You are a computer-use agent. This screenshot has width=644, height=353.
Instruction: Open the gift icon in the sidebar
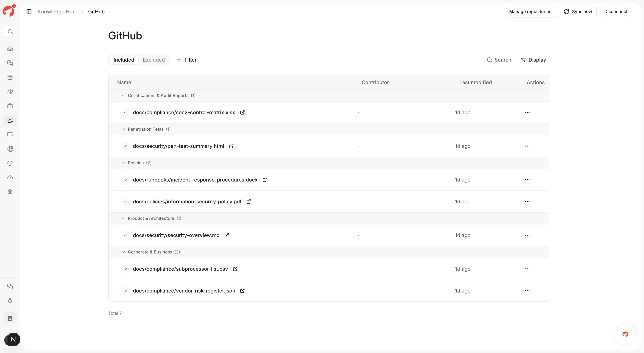(10, 318)
